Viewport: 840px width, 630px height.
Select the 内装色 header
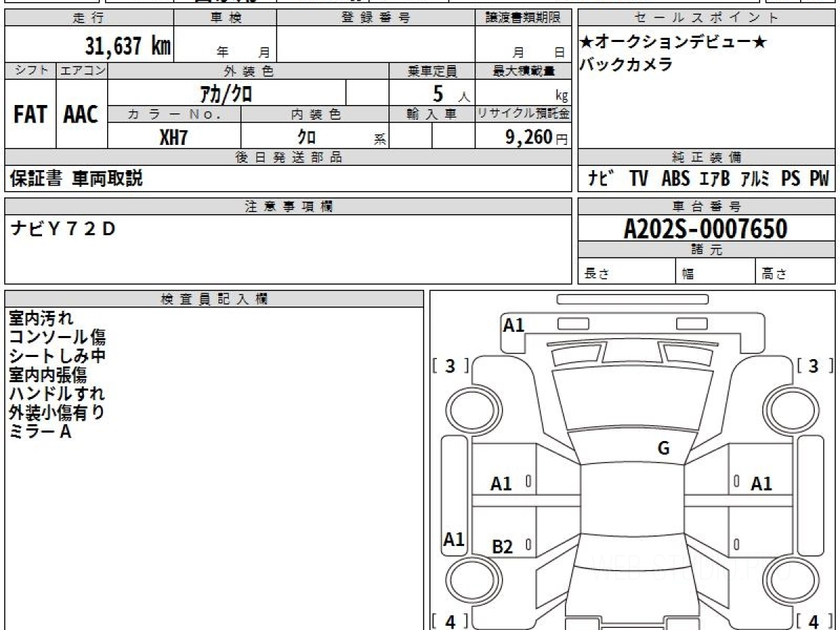[315, 114]
